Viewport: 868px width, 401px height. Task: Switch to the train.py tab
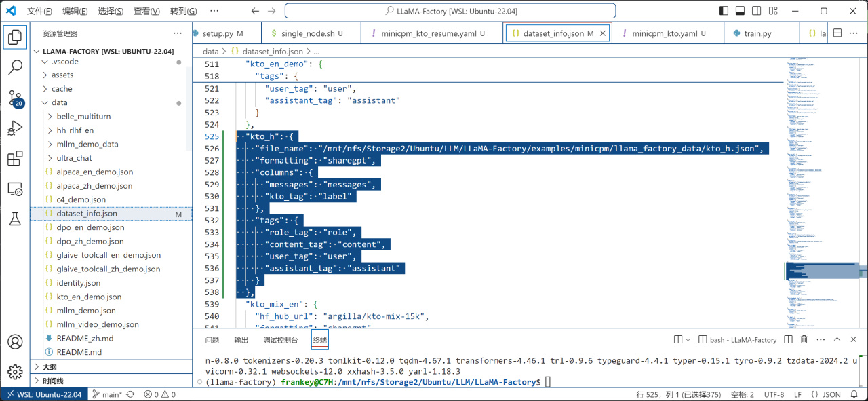click(757, 33)
